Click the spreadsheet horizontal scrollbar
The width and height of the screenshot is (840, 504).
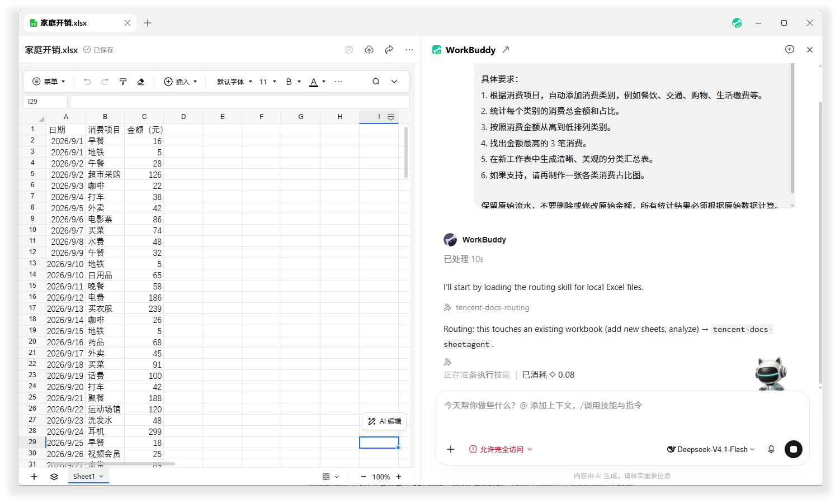tap(111, 464)
